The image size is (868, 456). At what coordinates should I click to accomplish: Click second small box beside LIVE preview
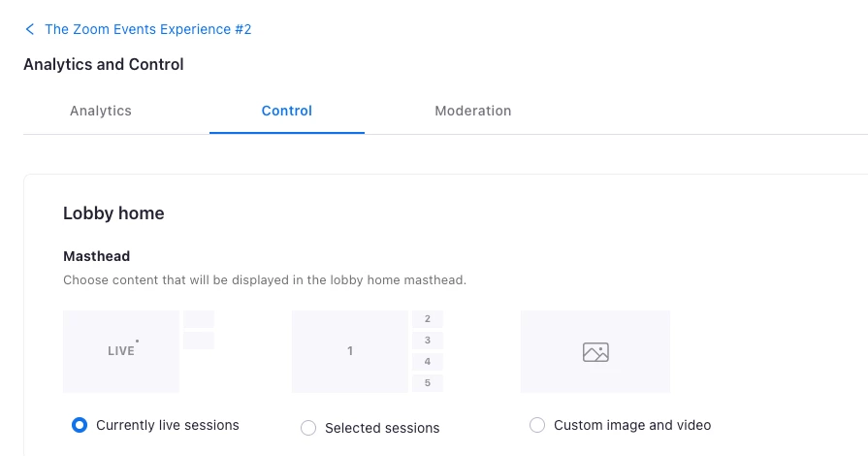199,341
